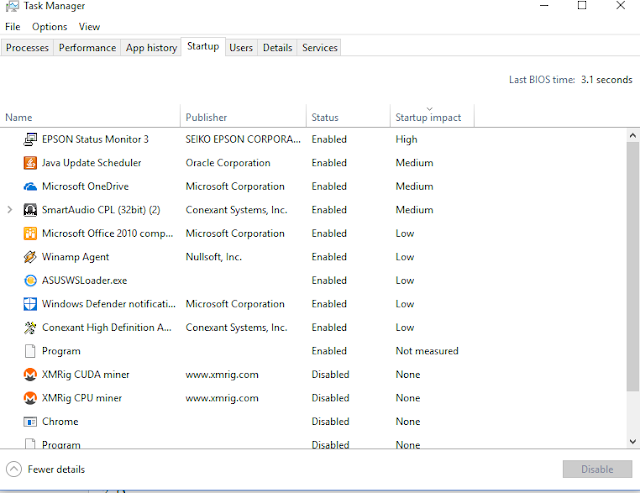640x493 pixels.
Task: Click the Last BIOS time value
Action: 607,80
